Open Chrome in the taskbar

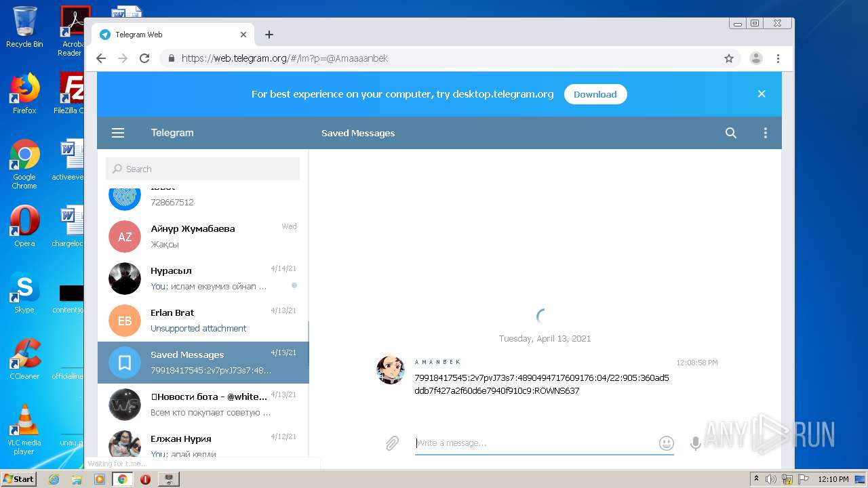point(122,479)
